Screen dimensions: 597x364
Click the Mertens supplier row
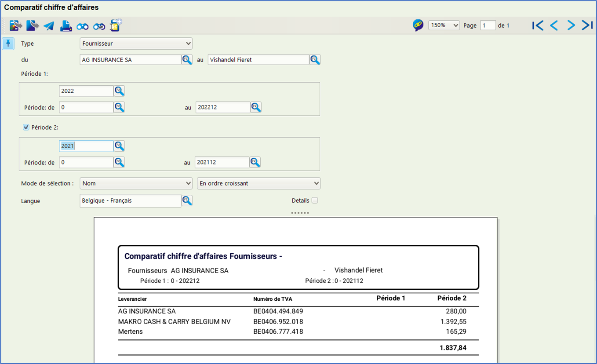coord(298,331)
